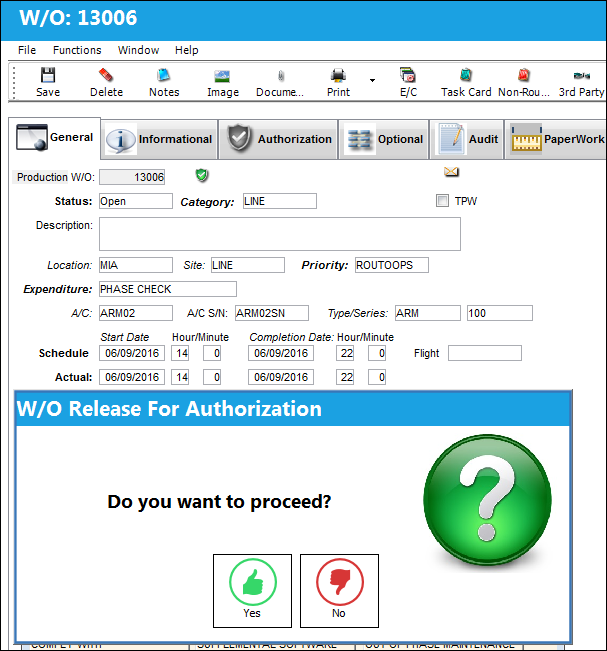607x651 pixels.
Task: Click the green shield icon beside W/O number
Action: [x=202, y=176]
